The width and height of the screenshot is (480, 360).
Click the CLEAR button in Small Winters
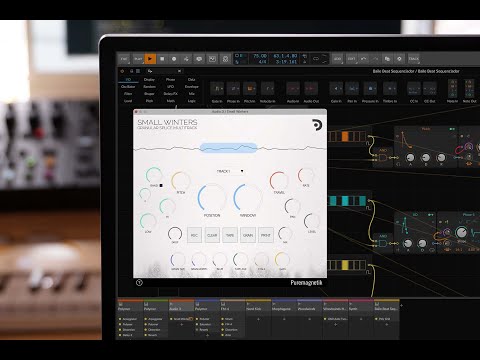212,235
